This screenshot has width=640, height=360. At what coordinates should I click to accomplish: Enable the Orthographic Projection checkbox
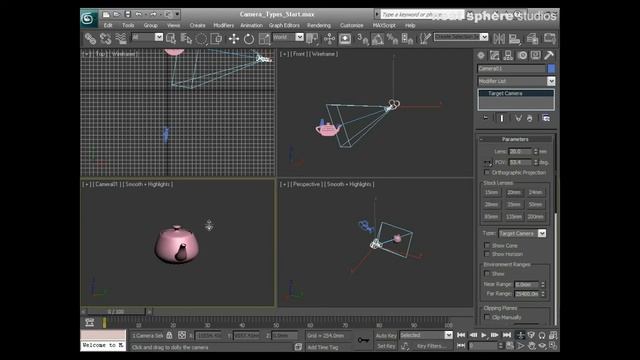pyautogui.click(x=487, y=173)
